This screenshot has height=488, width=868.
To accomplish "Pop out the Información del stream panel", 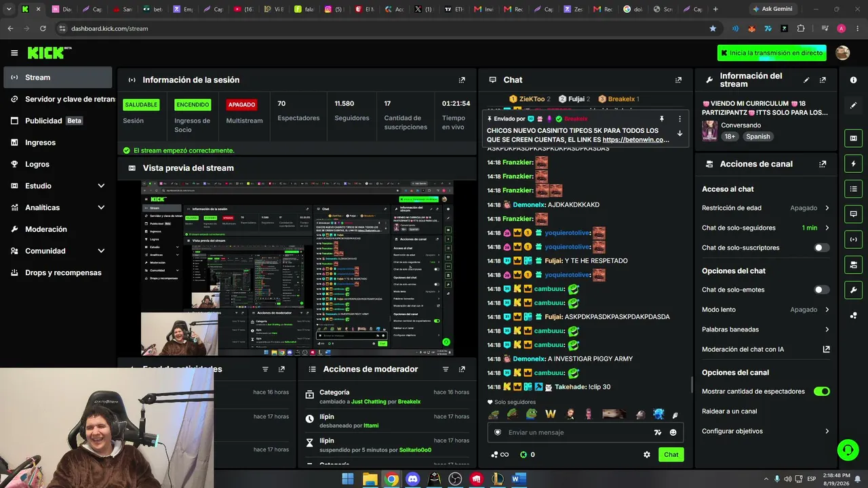I will 823,80.
